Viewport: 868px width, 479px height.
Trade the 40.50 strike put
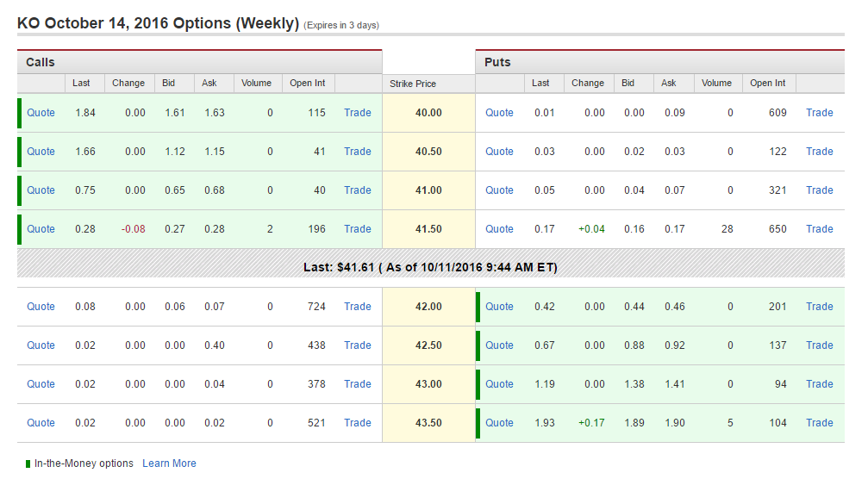tap(819, 152)
